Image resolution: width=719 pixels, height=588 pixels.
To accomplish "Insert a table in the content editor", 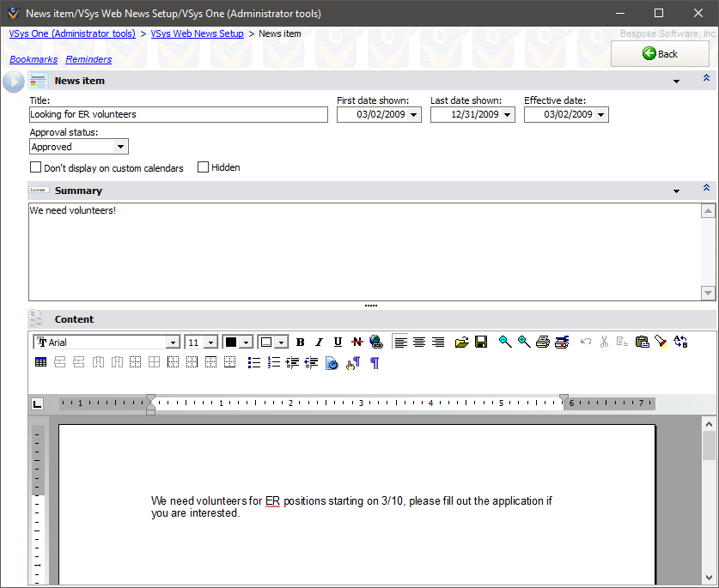I will click(40, 363).
